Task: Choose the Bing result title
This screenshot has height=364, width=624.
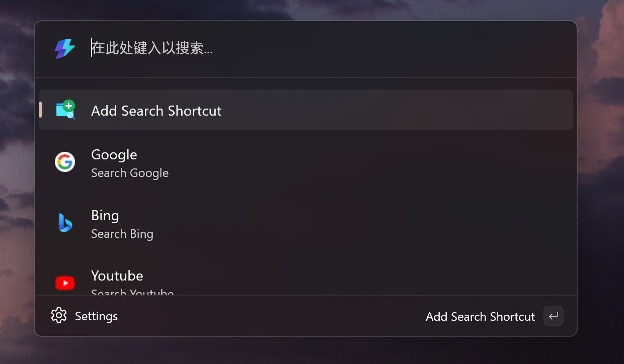Action: click(x=105, y=216)
